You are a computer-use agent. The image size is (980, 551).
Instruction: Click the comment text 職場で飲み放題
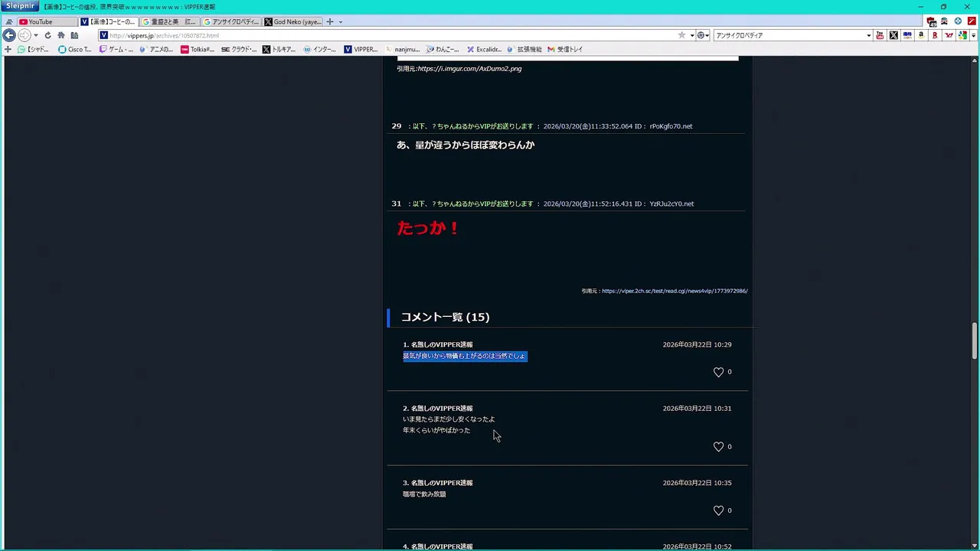[x=424, y=494]
